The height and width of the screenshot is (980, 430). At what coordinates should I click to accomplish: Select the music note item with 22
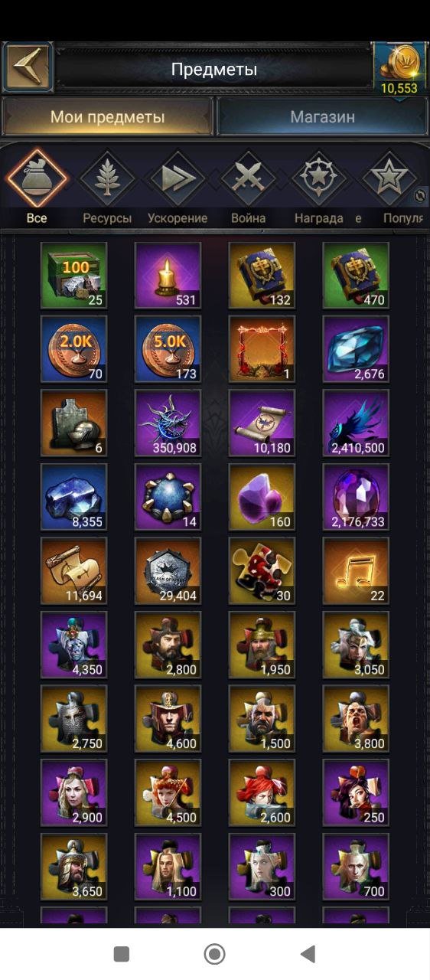coord(356,570)
